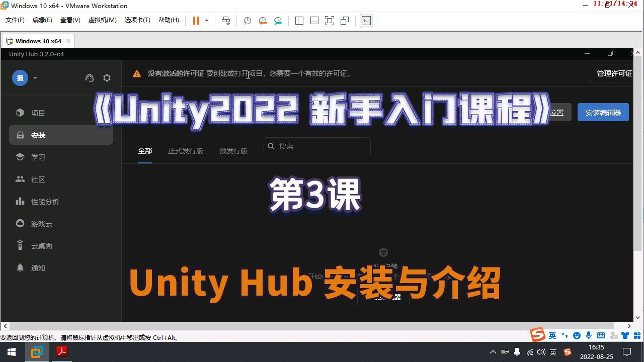Switch to Unity view mode
Image resolution: width=644 pixels, height=362 pixels.
point(345,21)
